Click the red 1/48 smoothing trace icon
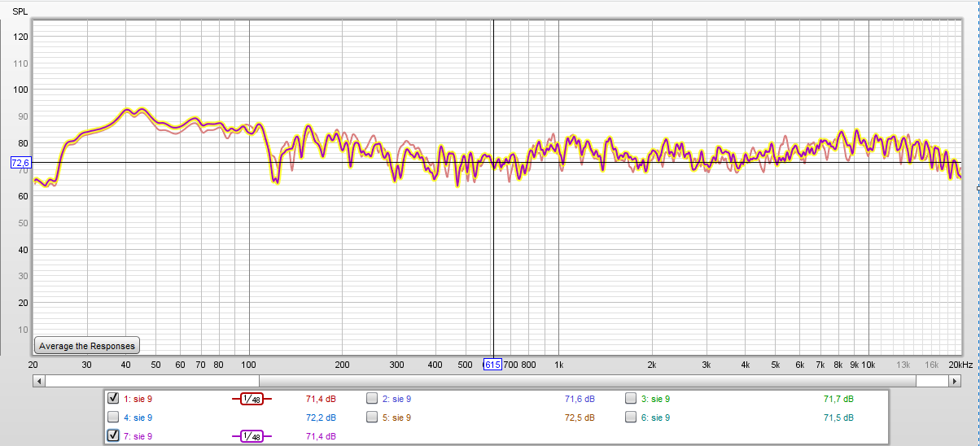The height and width of the screenshot is (446, 980). 252,399
